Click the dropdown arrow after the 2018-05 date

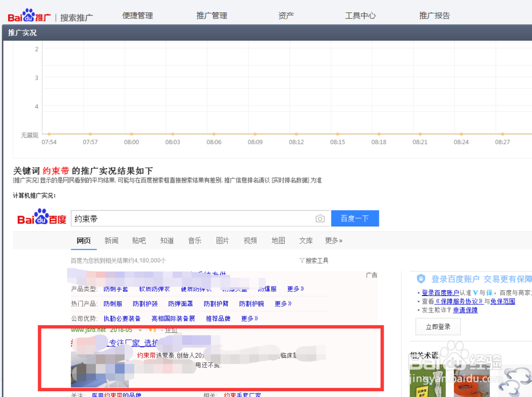click(140, 330)
